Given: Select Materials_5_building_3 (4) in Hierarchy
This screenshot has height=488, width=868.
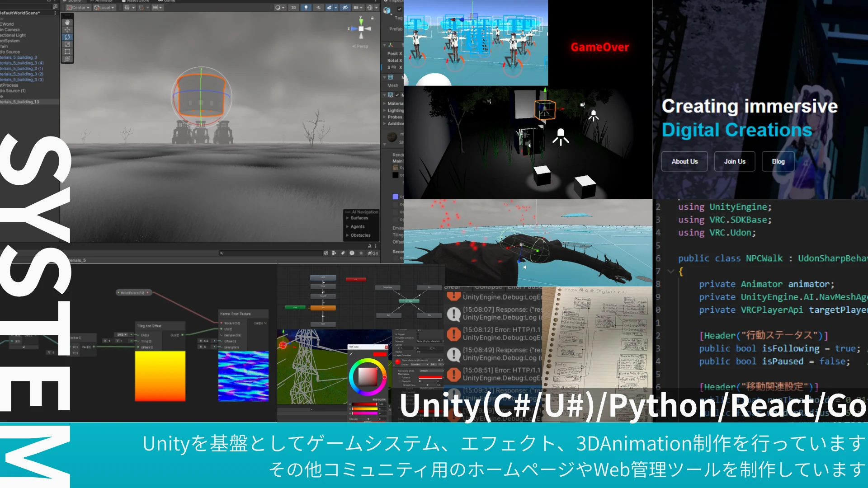Looking at the screenshot, I should click(x=22, y=63).
